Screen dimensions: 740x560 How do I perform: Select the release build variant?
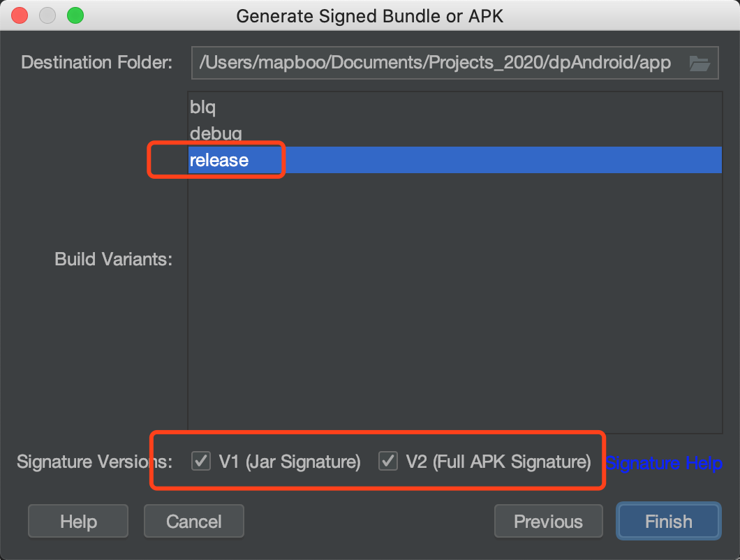coord(219,160)
